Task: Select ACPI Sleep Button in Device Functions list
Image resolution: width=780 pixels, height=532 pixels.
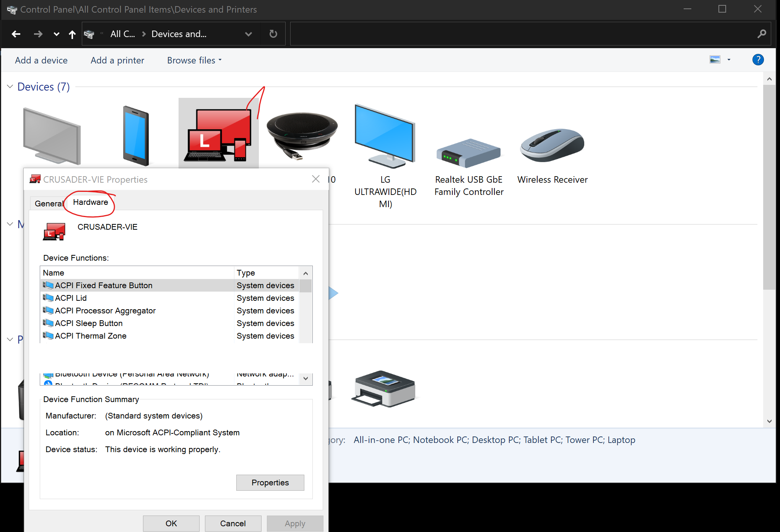Action: coord(89,323)
